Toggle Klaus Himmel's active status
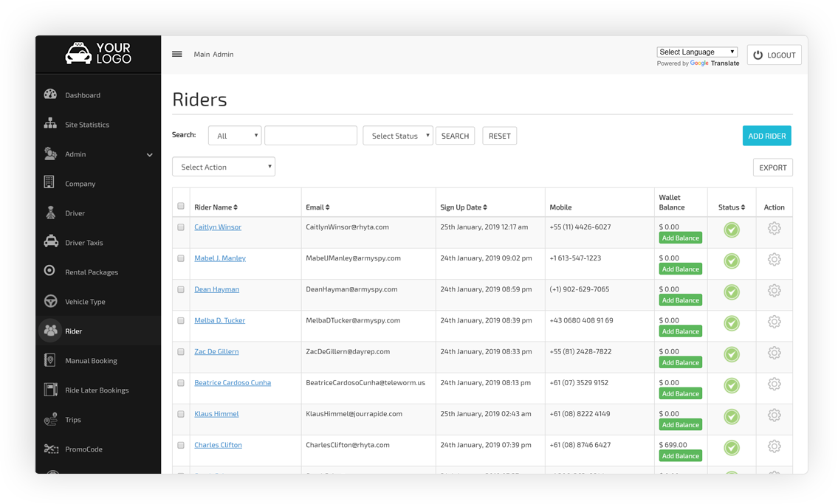The image size is (838, 504). pos(731,416)
